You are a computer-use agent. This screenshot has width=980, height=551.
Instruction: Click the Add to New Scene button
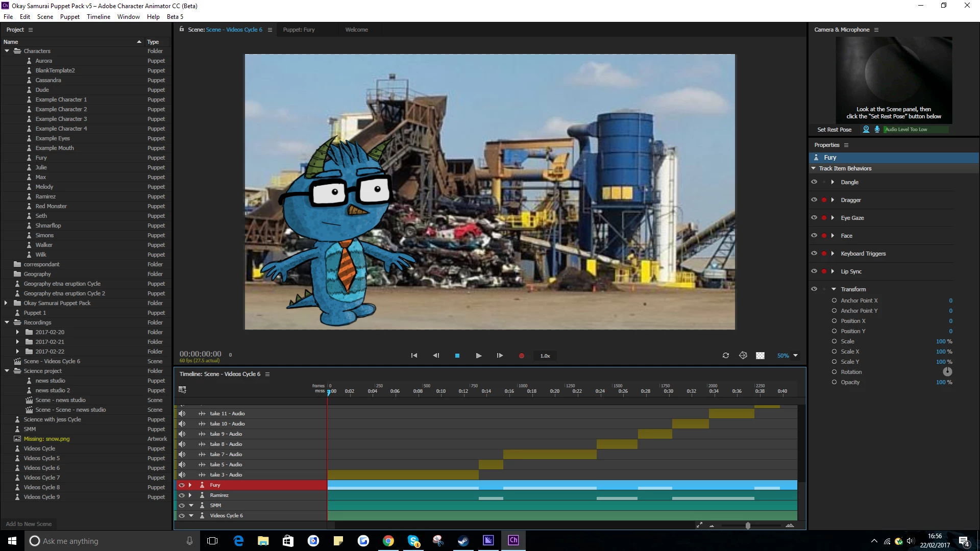29,524
